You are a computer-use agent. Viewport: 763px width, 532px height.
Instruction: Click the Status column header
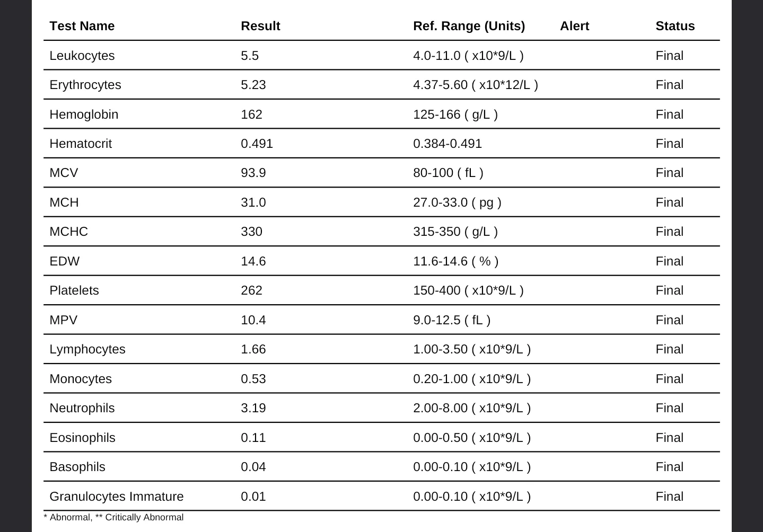(x=675, y=26)
